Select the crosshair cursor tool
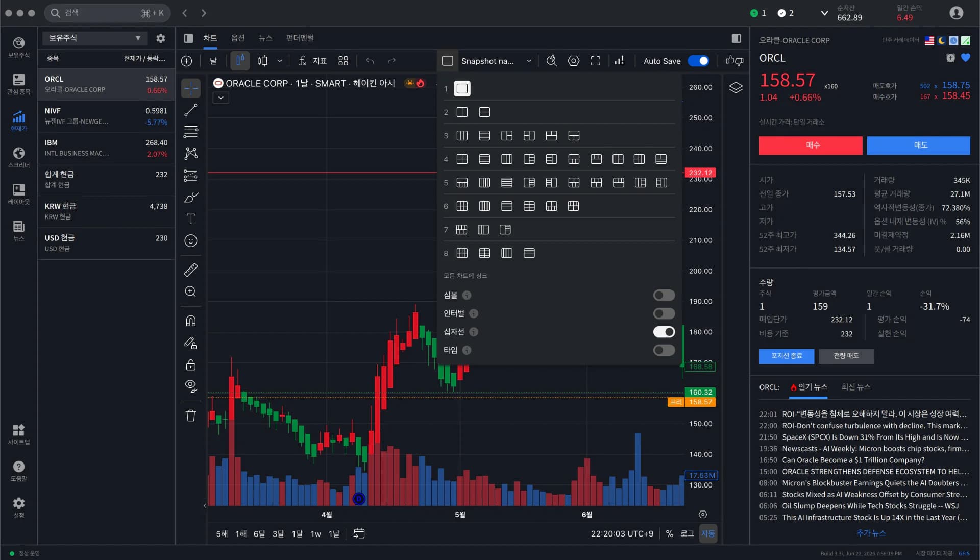 (x=191, y=88)
